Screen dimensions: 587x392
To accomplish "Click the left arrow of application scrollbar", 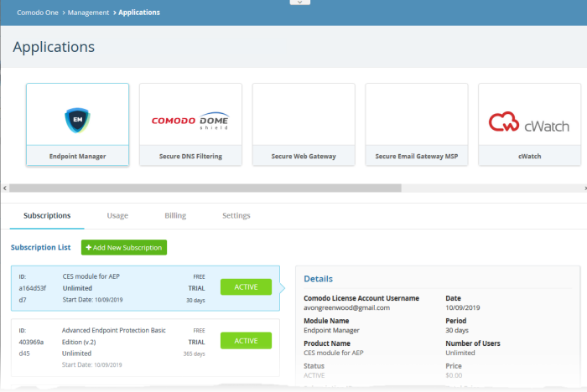I will click(x=4, y=188).
